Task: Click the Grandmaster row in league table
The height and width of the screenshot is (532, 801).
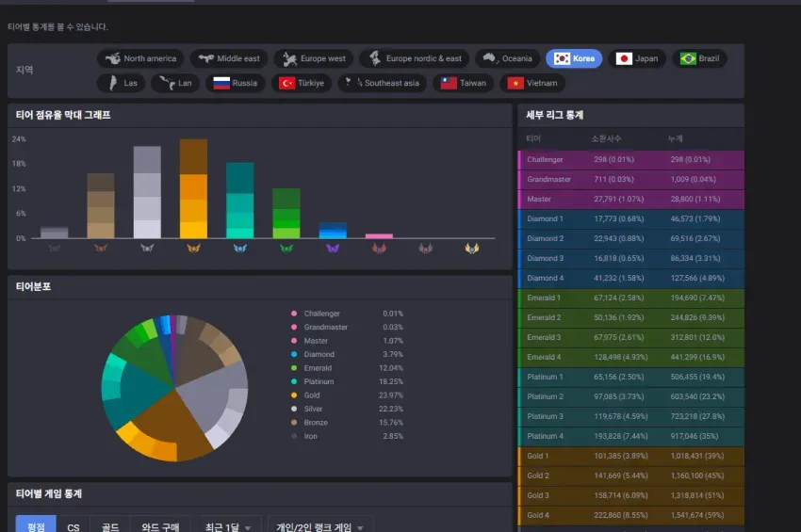Action: coord(631,179)
